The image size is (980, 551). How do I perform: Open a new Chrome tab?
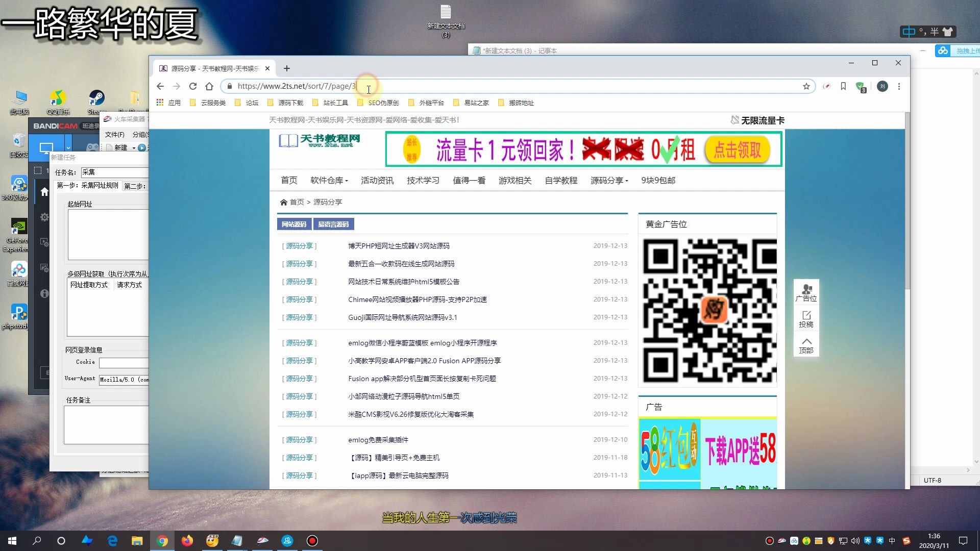click(287, 68)
